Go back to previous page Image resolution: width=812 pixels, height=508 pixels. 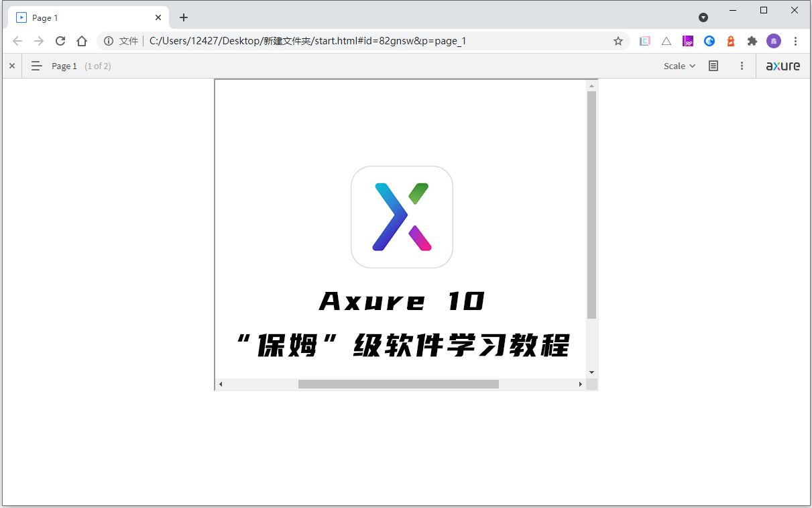click(x=17, y=41)
